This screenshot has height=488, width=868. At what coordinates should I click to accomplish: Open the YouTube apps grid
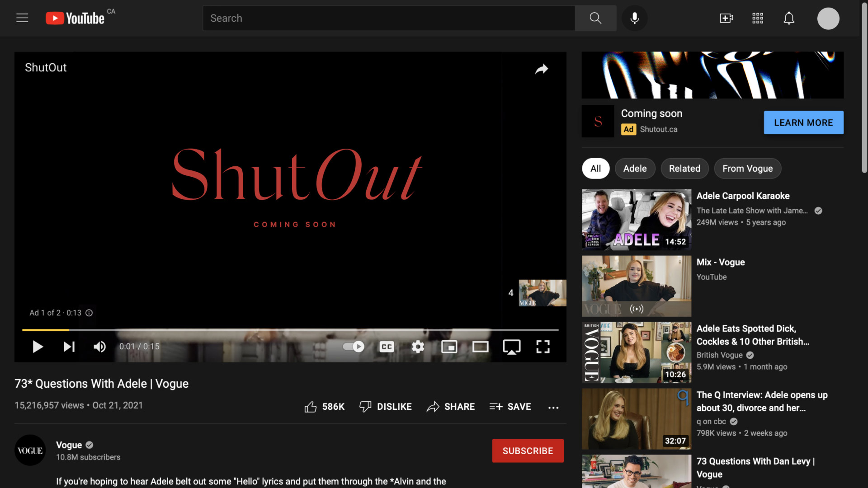pos(758,18)
